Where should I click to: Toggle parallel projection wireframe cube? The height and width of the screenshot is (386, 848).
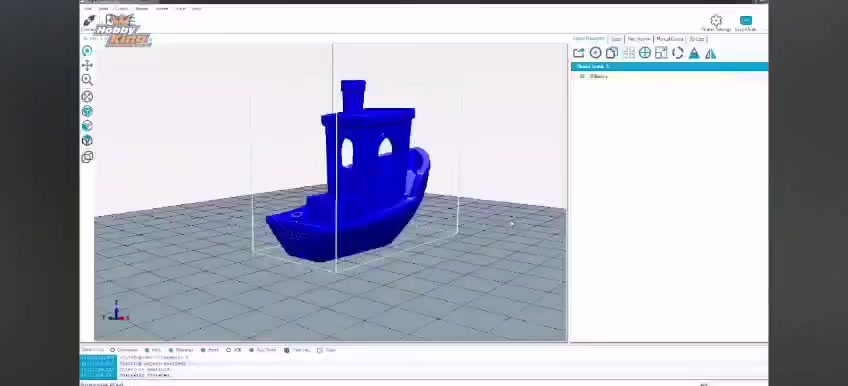tap(87, 157)
